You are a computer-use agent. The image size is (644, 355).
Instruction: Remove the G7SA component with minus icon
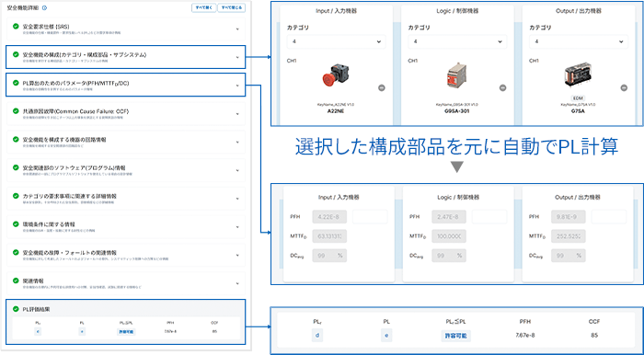(624, 87)
